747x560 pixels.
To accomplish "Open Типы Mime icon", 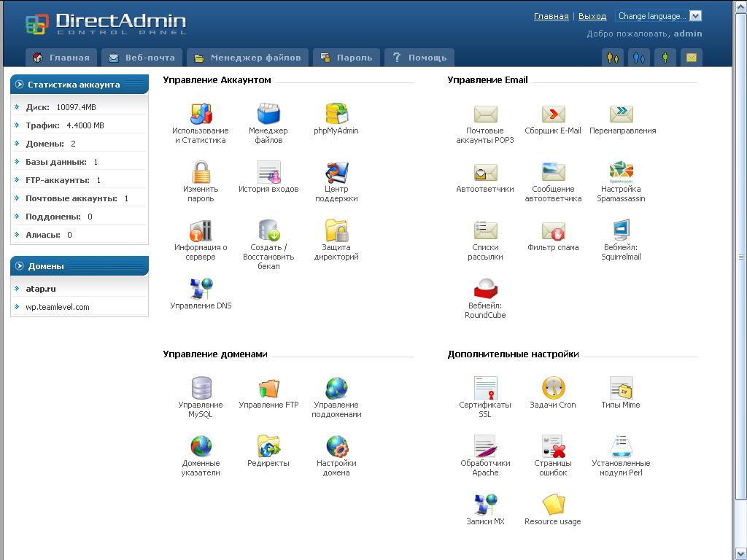I will 621,388.
